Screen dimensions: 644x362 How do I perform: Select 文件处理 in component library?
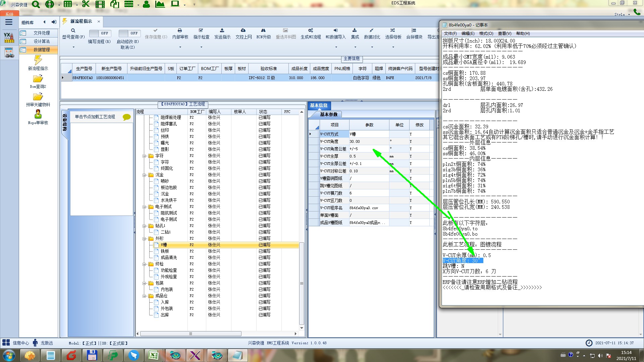pos(39,33)
